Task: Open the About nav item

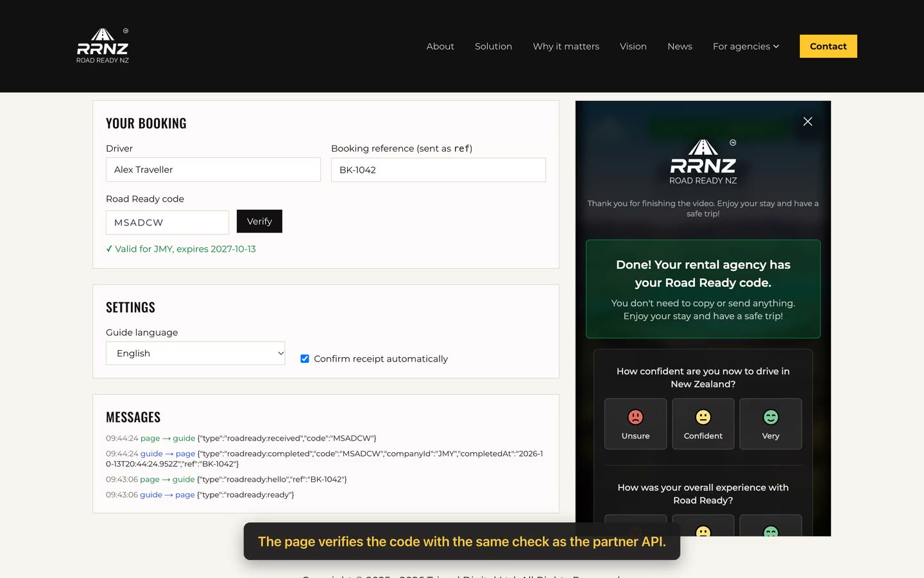Action: (x=440, y=46)
